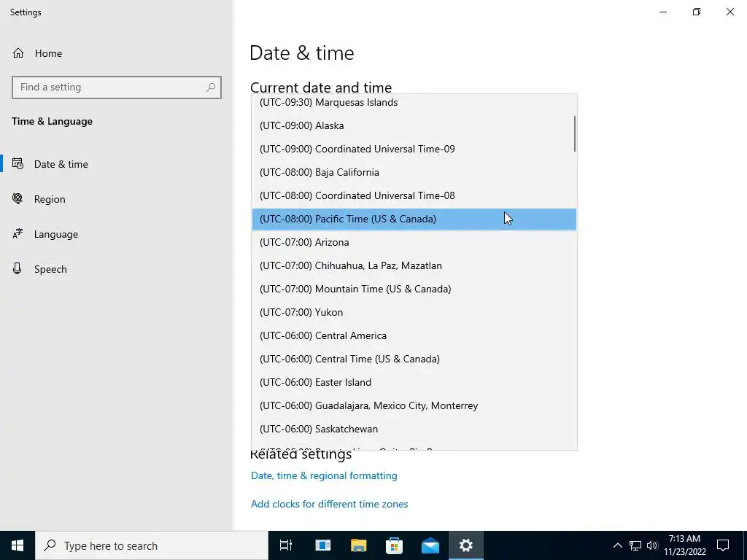Select Central America time zone
Image resolution: width=747 pixels, height=560 pixels.
pos(414,335)
